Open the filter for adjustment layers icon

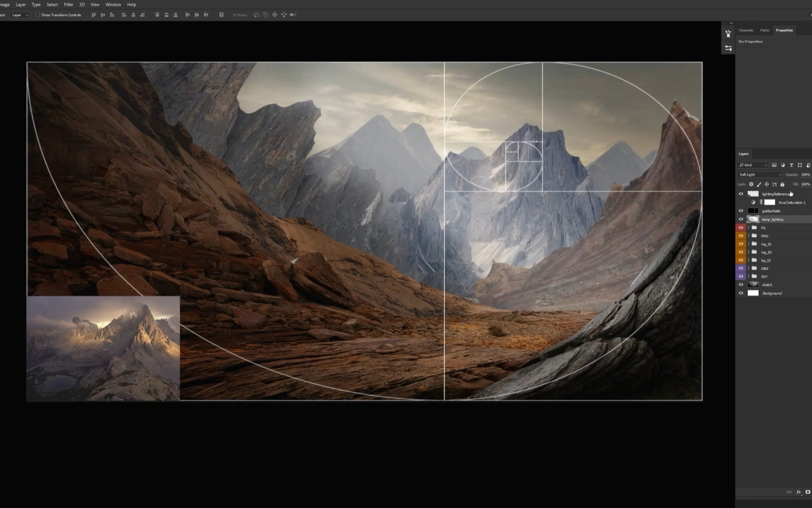(782, 165)
